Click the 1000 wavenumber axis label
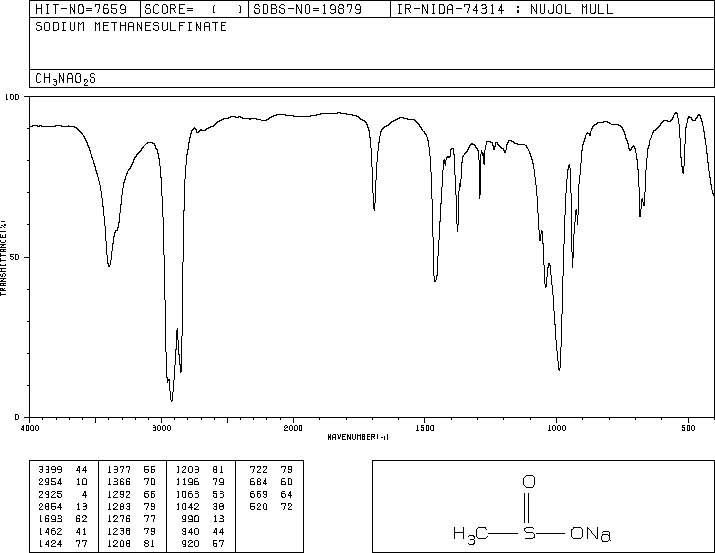Viewport: 715px width, 553px height. click(x=556, y=428)
